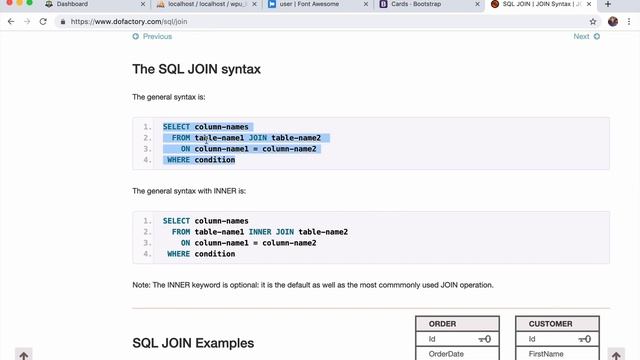Click the browser forward arrow

pyautogui.click(x=27, y=22)
